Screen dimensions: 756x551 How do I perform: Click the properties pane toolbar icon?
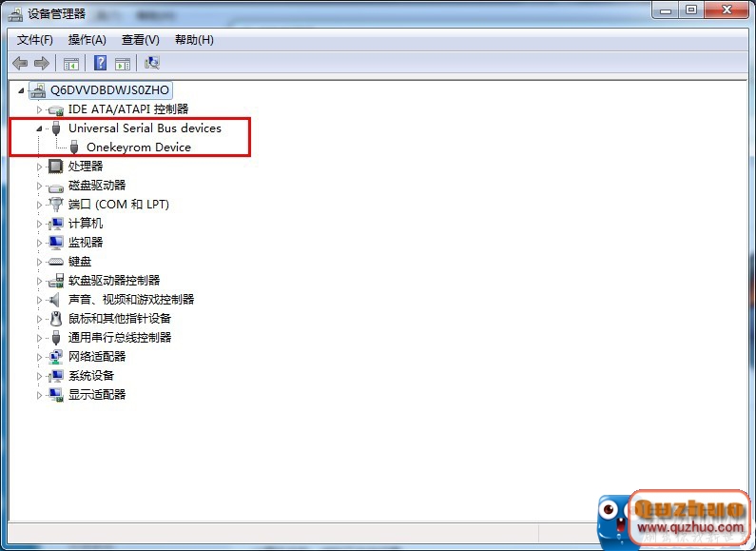[x=123, y=63]
